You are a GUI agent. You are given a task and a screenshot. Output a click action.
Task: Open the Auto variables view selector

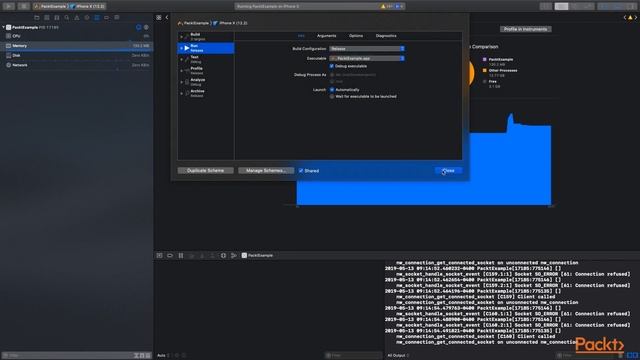[x=163, y=356]
